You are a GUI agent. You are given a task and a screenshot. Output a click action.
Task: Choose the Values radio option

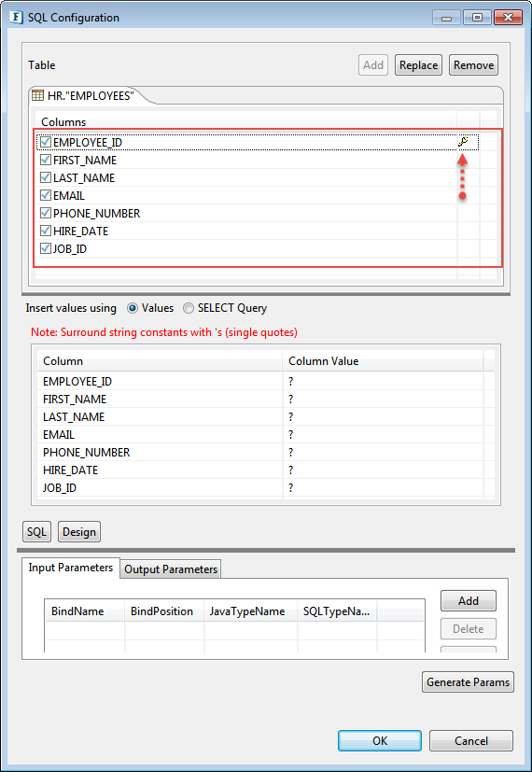click(133, 308)
